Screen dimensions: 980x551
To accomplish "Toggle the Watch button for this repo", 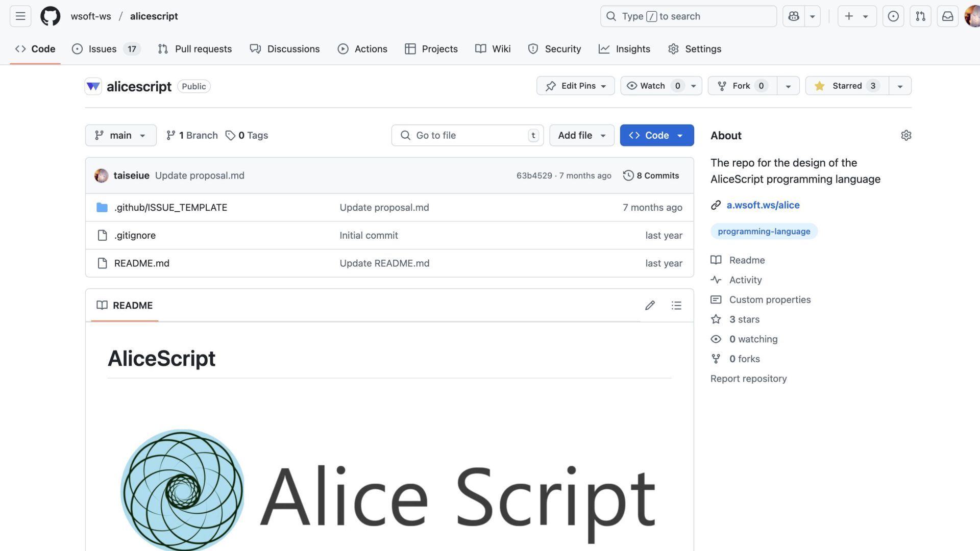I will (x=653, y=86).
